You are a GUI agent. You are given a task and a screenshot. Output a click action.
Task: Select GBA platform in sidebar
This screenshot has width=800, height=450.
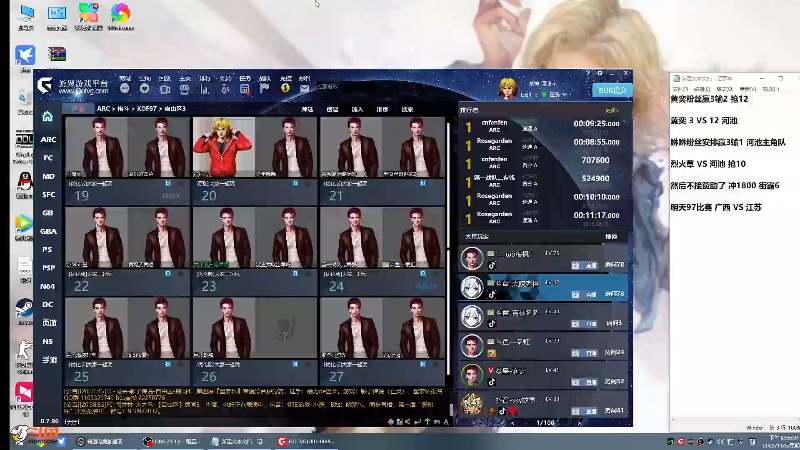(48, 231)
